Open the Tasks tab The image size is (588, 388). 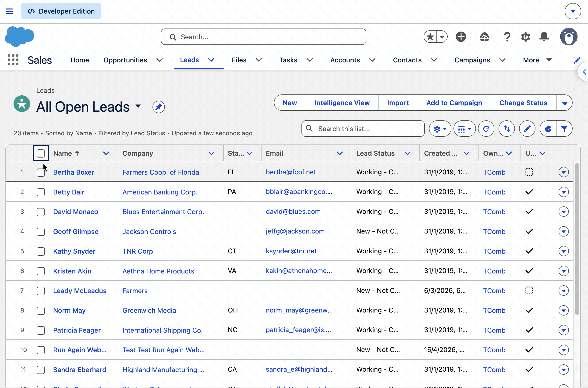click(288, 60)
